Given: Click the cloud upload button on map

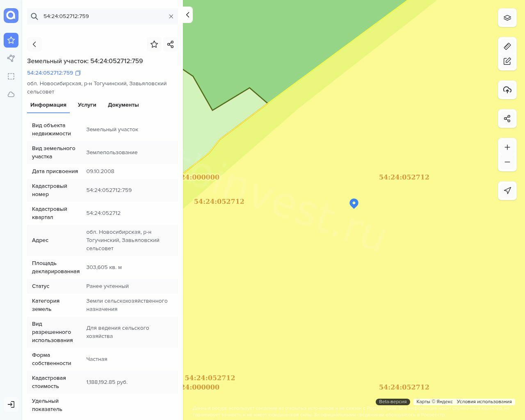Looking at the screenshot, I should 507,90.
